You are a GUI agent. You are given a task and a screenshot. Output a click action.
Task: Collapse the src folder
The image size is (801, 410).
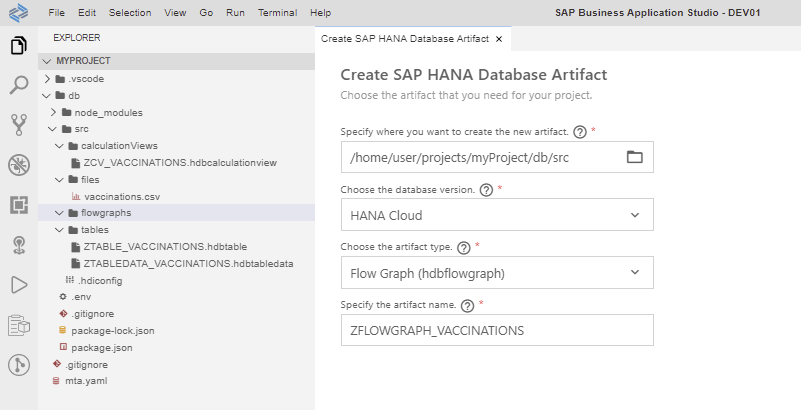[x=53, y=129]
